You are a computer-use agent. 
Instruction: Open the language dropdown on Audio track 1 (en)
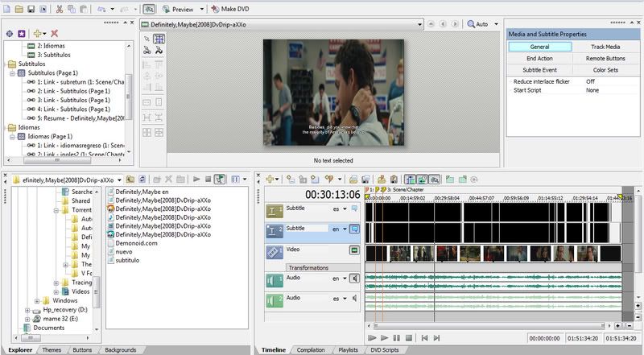tap(345, 279)
